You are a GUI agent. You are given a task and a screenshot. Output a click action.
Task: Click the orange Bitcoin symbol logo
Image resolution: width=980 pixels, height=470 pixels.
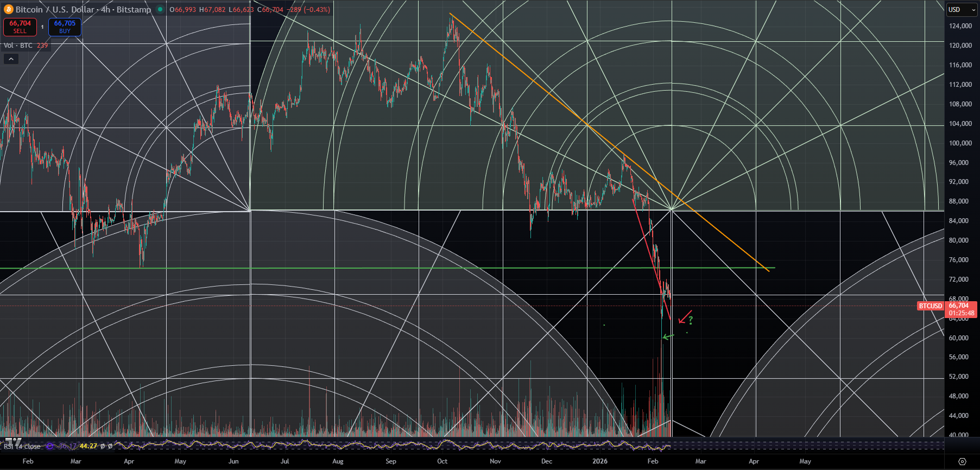tap(9, 9)
